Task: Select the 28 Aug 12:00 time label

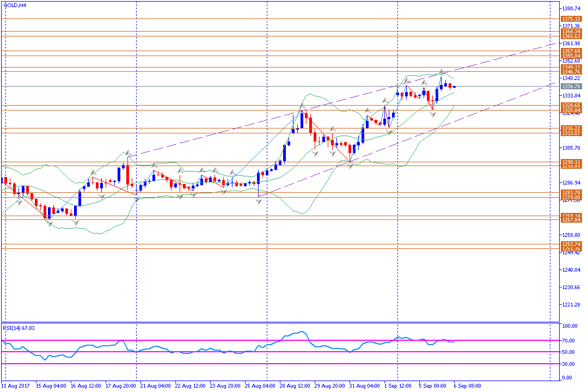Action: click(x=295, y=386)
